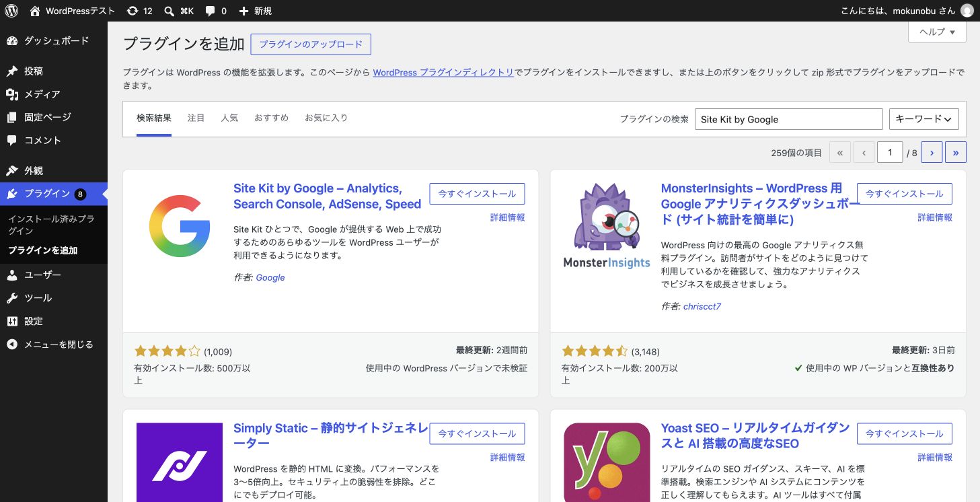Switch to the おすすめ tab
The height and width of the screenshot is (502, 980).
pos(271,118)
